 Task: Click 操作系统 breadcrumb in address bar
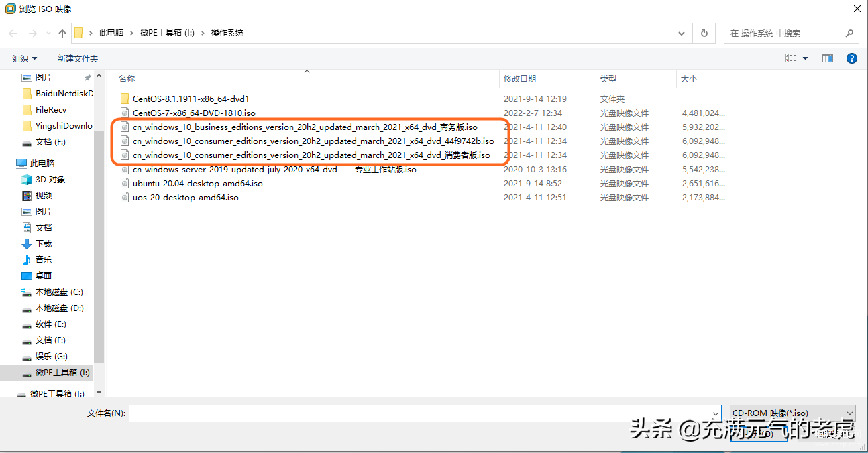[x=227, y=33]
